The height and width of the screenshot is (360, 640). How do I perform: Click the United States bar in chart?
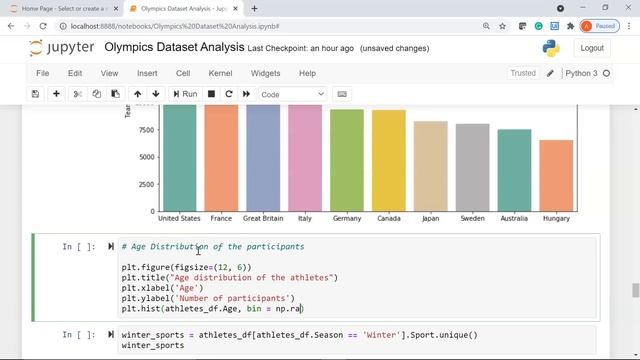(180, 158)
